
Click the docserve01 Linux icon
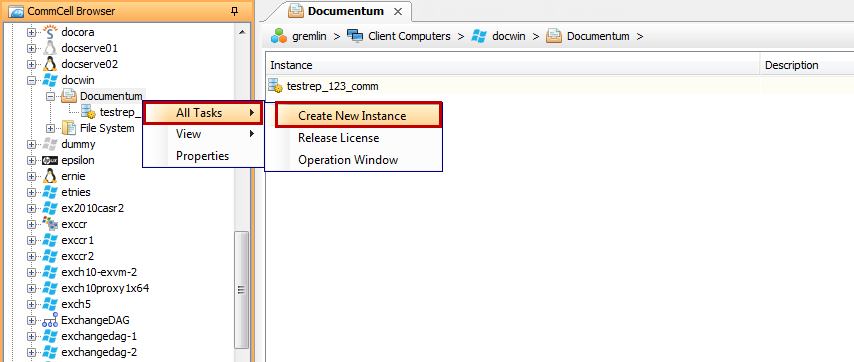point(50,48)
